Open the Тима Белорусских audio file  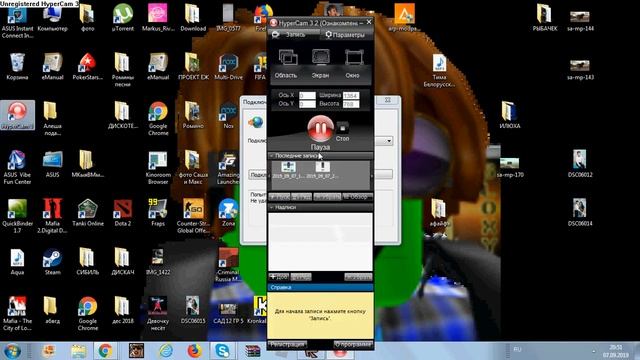click(439, 70)
